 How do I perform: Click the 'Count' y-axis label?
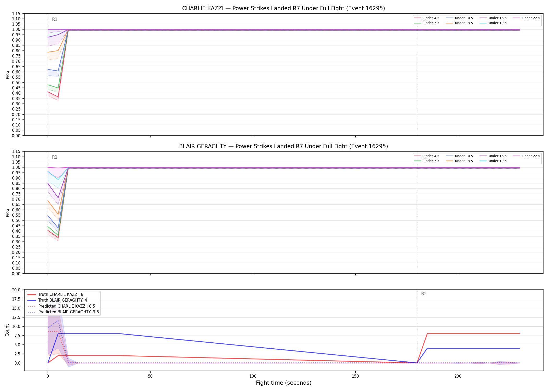[7, 330]
